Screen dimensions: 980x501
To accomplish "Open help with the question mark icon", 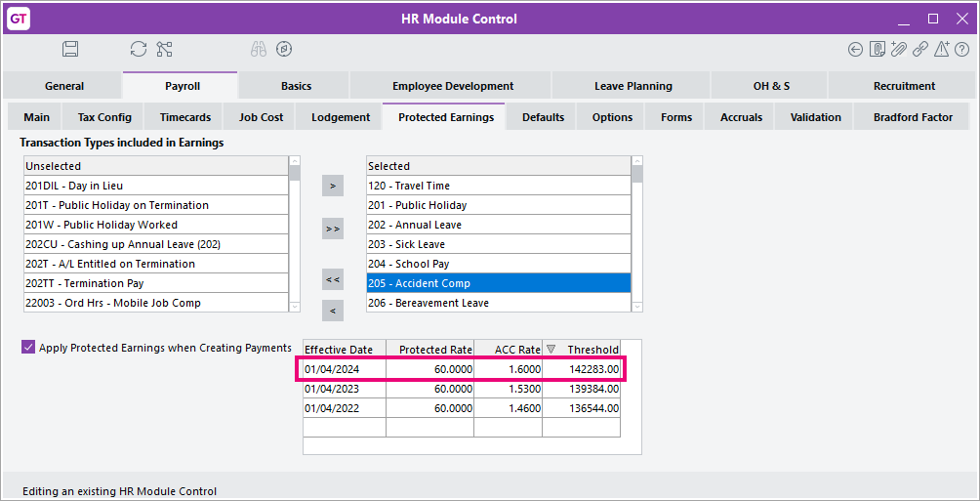I will [960, 49].
